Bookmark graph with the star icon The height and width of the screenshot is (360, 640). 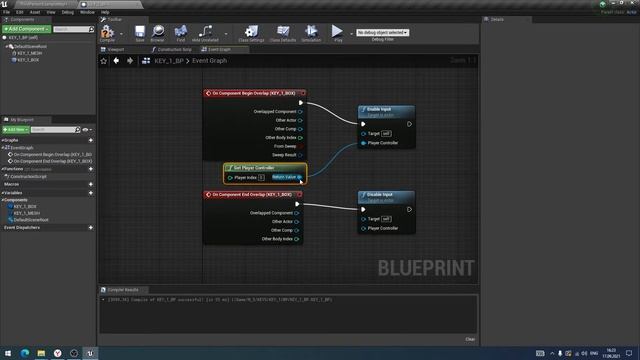(x=104, y=61)
